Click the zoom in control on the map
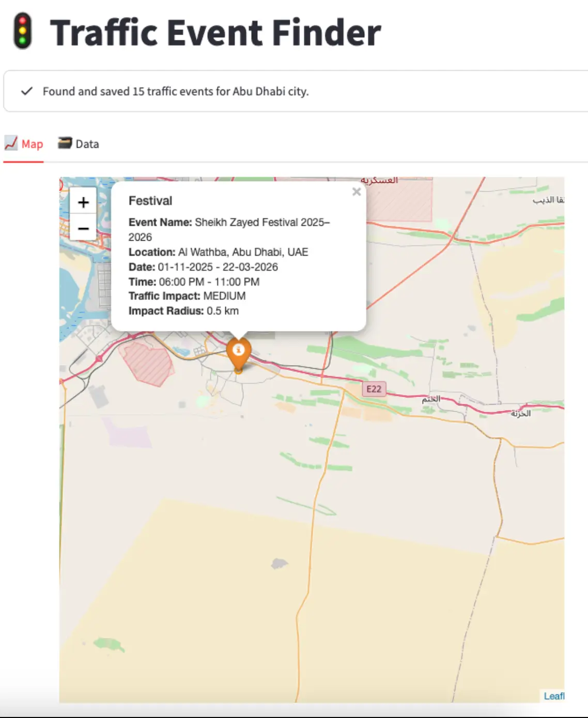Viewport: 588px width, 718px height. point(83,202)
